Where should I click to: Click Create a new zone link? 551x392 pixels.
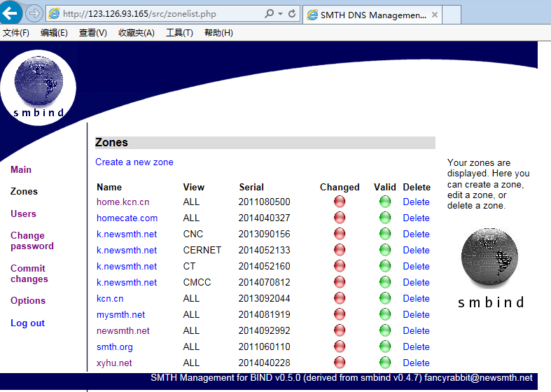click(x=134, y=162)
